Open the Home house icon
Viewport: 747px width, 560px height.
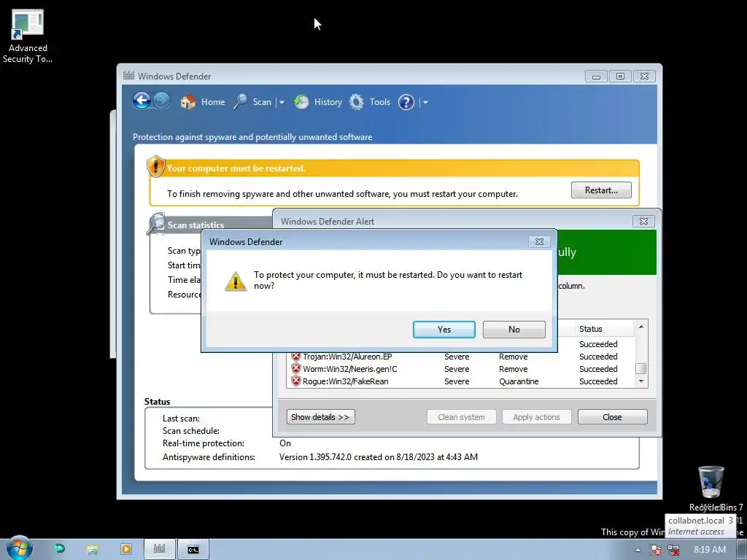click(x=187, y=101)
